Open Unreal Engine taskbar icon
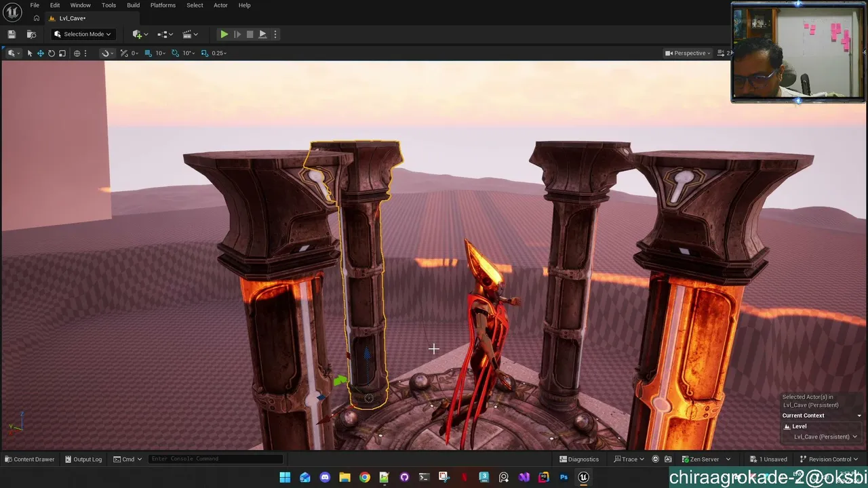Screen dimensions: 868x488 tap(583, 477)
